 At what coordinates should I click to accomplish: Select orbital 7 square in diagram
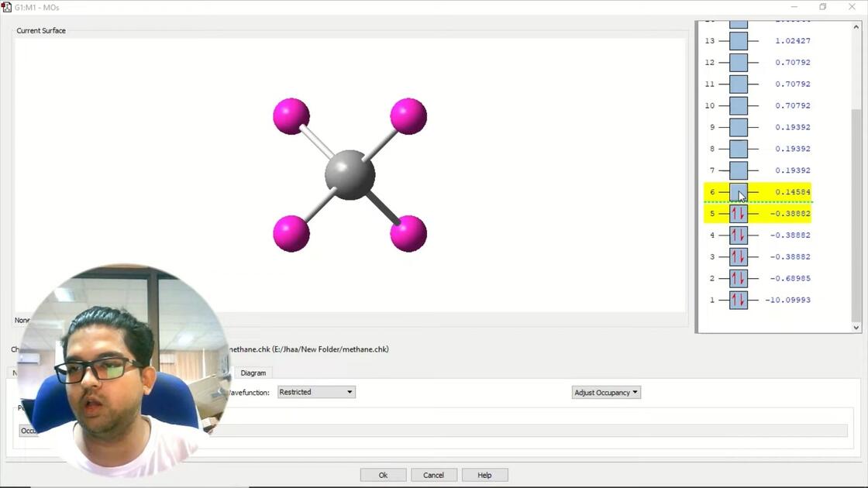pos(739,170)
